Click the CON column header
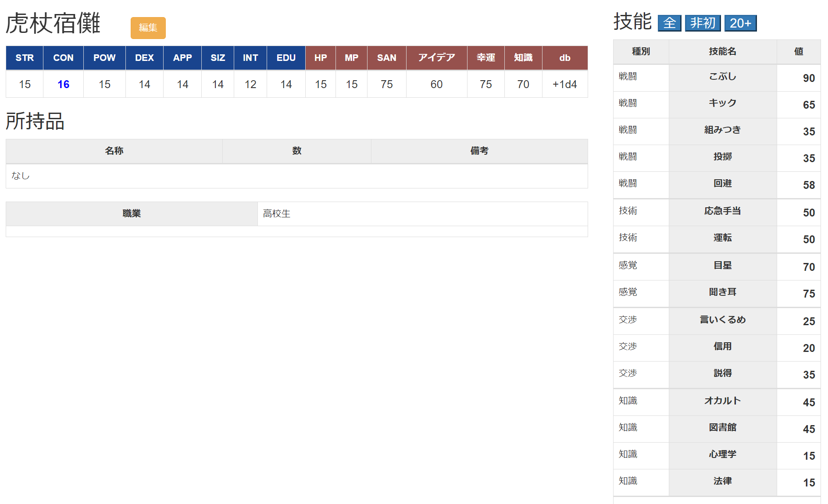The image size is (828, 504). pos(63,58)
